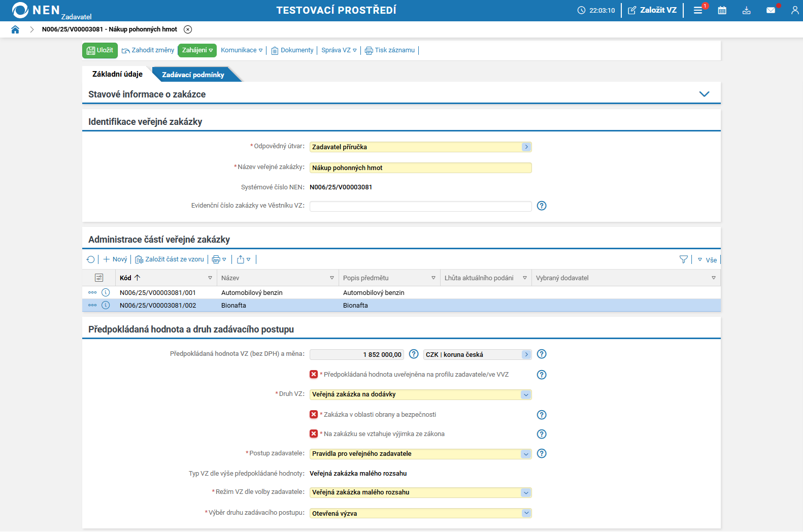This screenshot has height=532, width=803.
Task: Open the Komunikace menu
Action: (242, 50)
